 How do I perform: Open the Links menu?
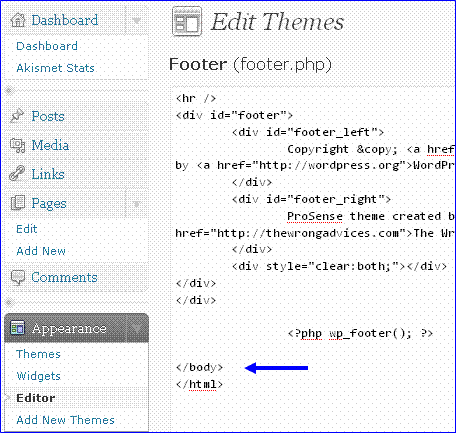(48, 174)
